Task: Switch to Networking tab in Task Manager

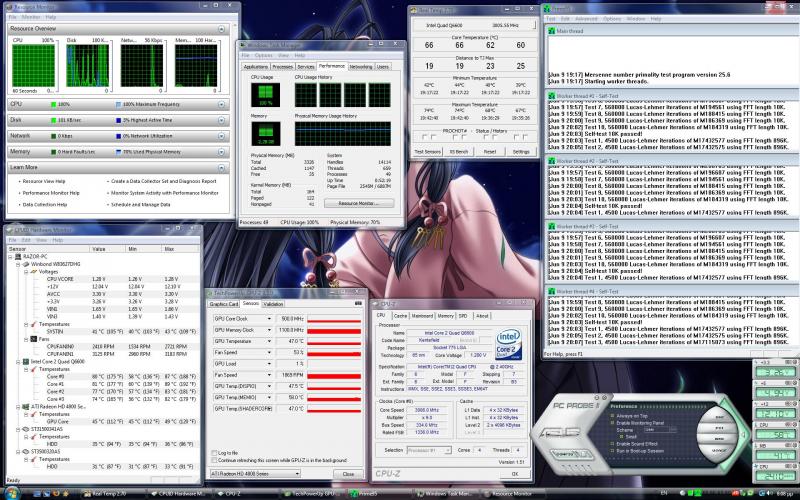Action: click(x=361, y=67)
